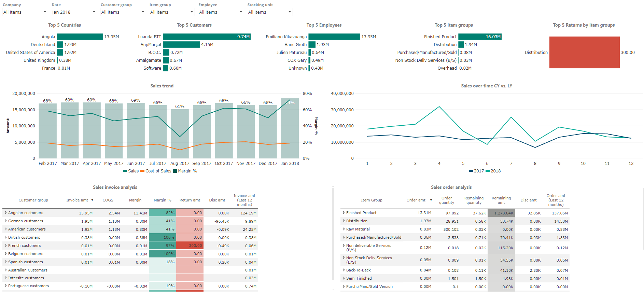Screen dimensions: 644x294
Task: Expand the Finished Product row
Action: pos(344,213)
